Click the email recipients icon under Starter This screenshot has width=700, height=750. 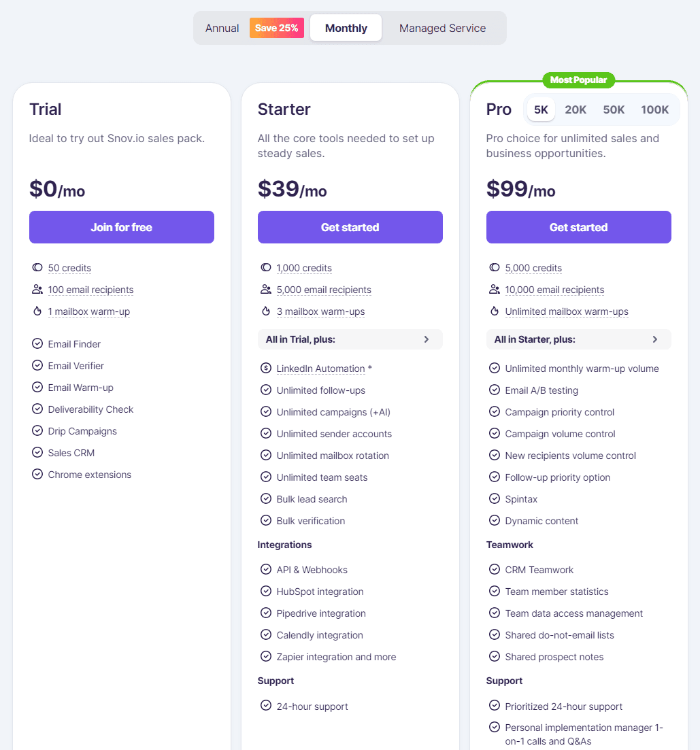[x=265, y=289]
